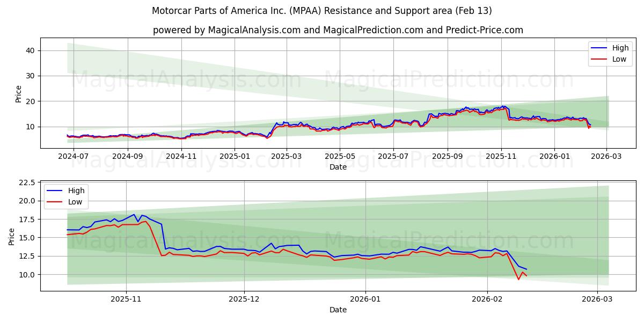Click the 'Date' x-axis label of top chart

point(338,167)
